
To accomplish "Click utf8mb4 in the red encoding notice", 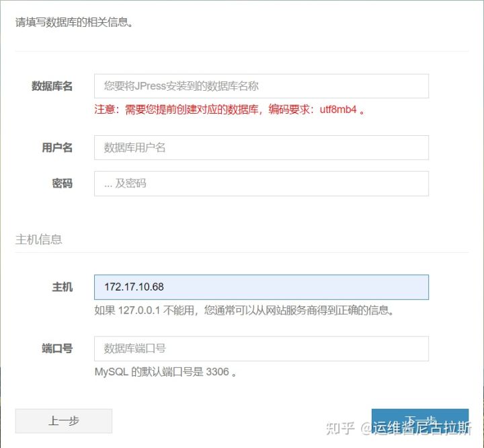I will (x=337, y=110).
